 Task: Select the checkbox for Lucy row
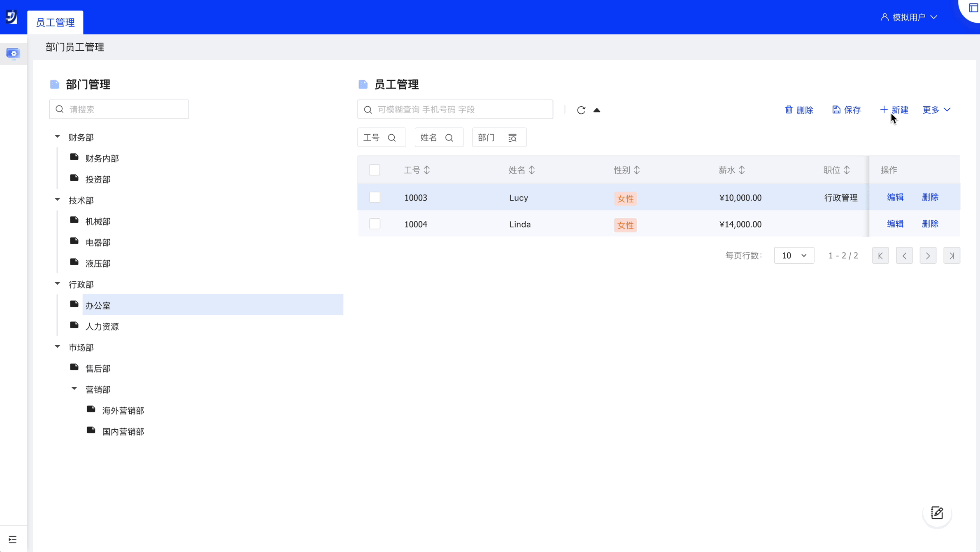pyautogui.click(x=374, y=197)
